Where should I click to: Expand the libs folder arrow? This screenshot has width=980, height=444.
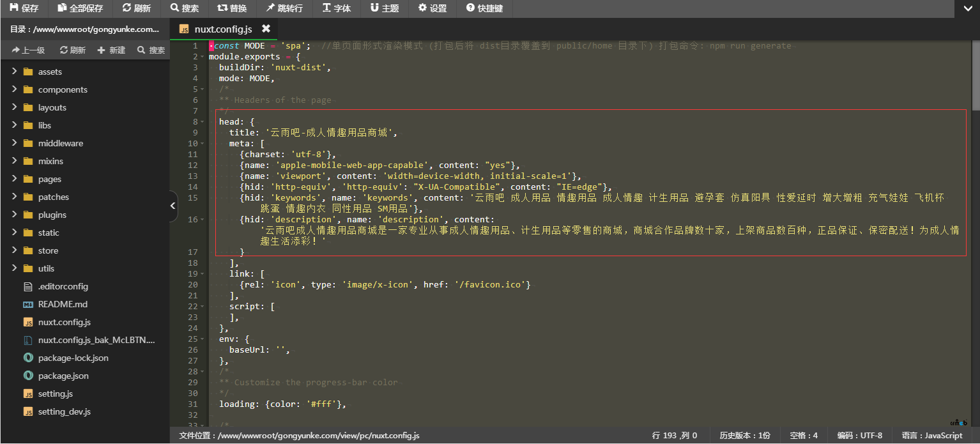point(14,125)
